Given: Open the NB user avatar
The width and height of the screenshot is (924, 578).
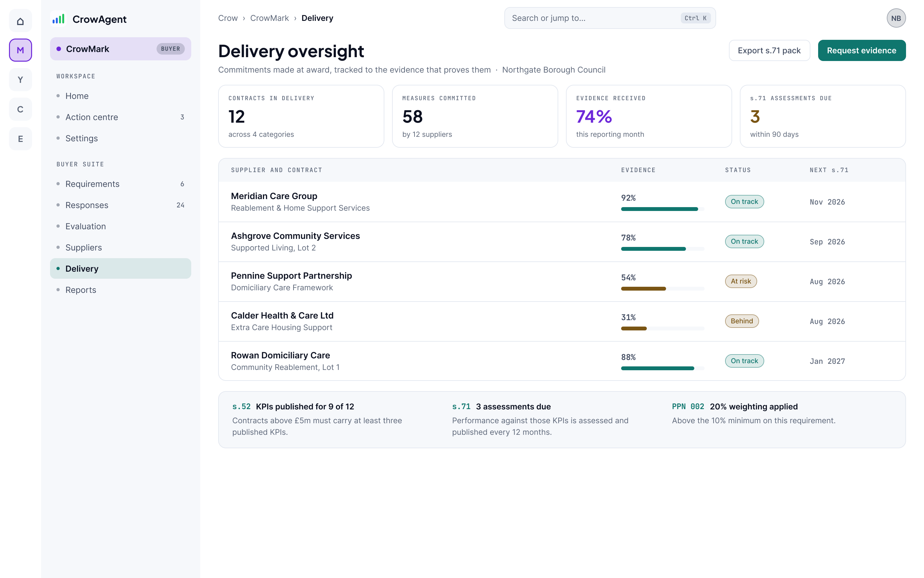Looking at the screenshot, I should [896, 18].
